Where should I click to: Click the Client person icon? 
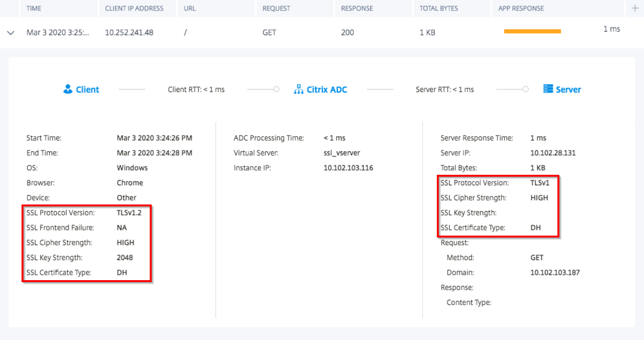(x=67, y=89)
